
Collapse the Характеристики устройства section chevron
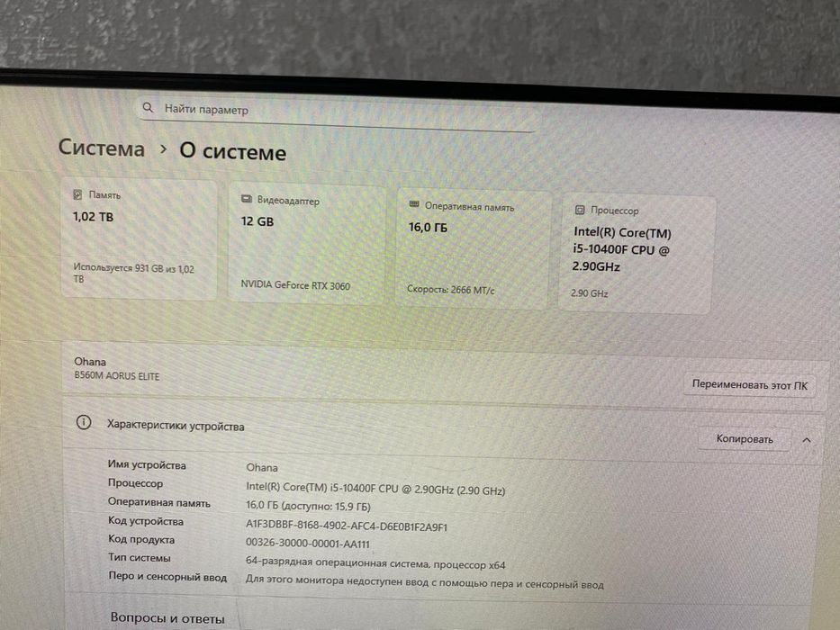[807, 440]
